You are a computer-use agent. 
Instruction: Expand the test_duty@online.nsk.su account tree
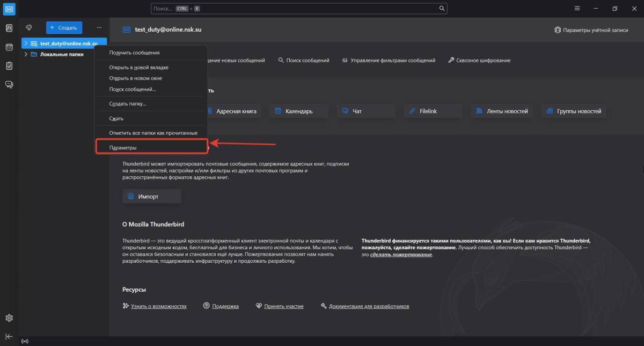26,43
